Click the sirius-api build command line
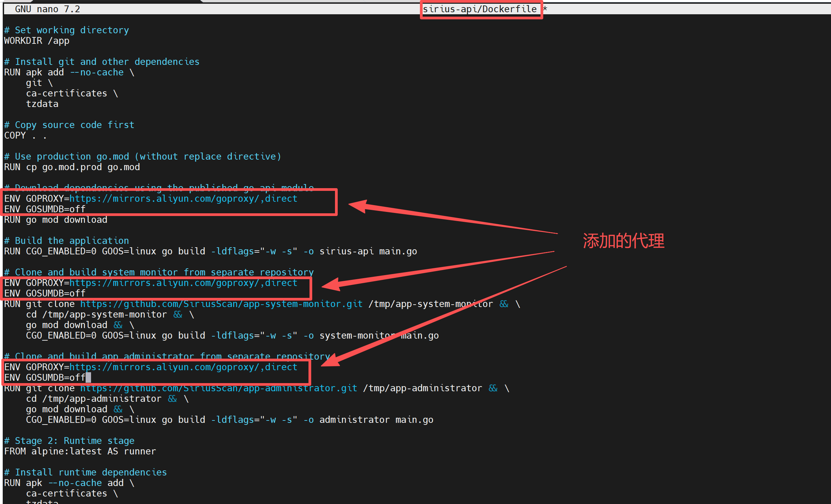 click(211, 251)
